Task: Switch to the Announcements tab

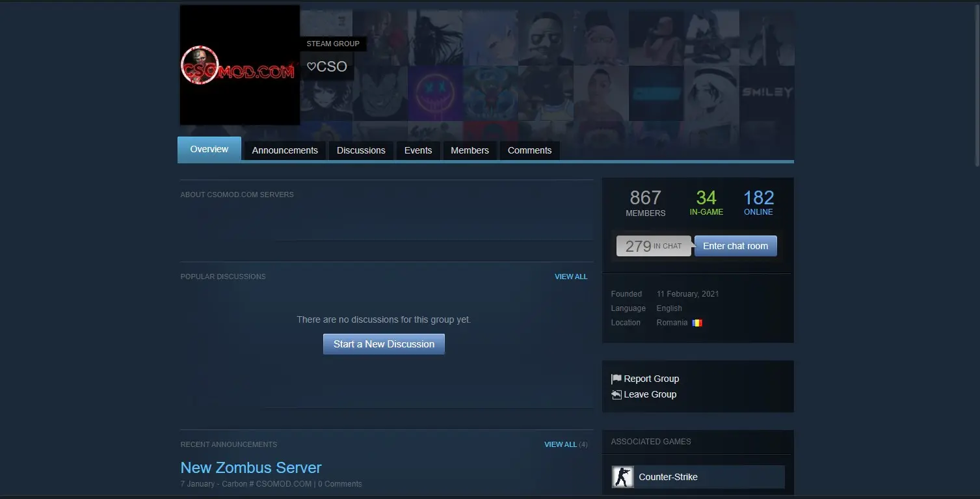Action: pyautogui.click(x=285, y=150)
